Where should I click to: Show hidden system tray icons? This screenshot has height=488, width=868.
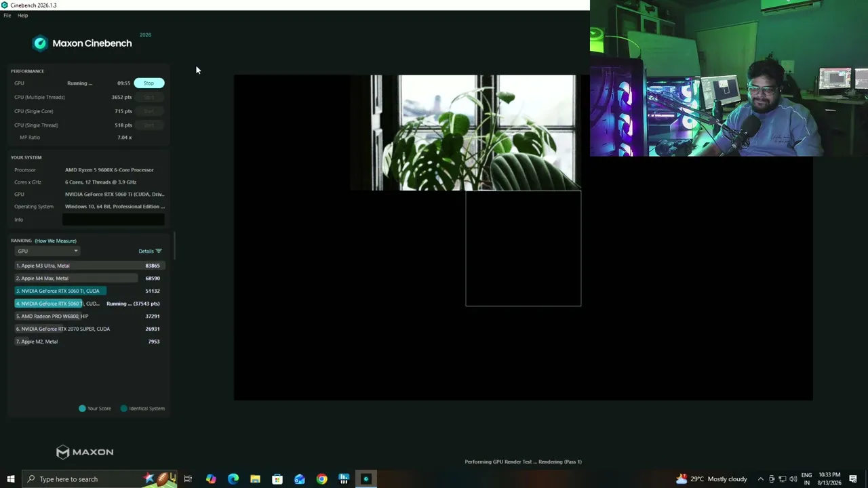tap(760, 479)
